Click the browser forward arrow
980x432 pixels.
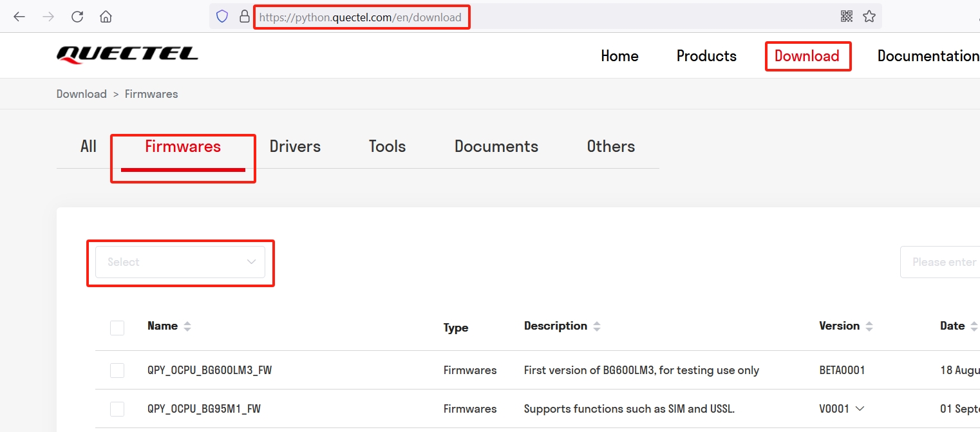(x=48, y=17)
